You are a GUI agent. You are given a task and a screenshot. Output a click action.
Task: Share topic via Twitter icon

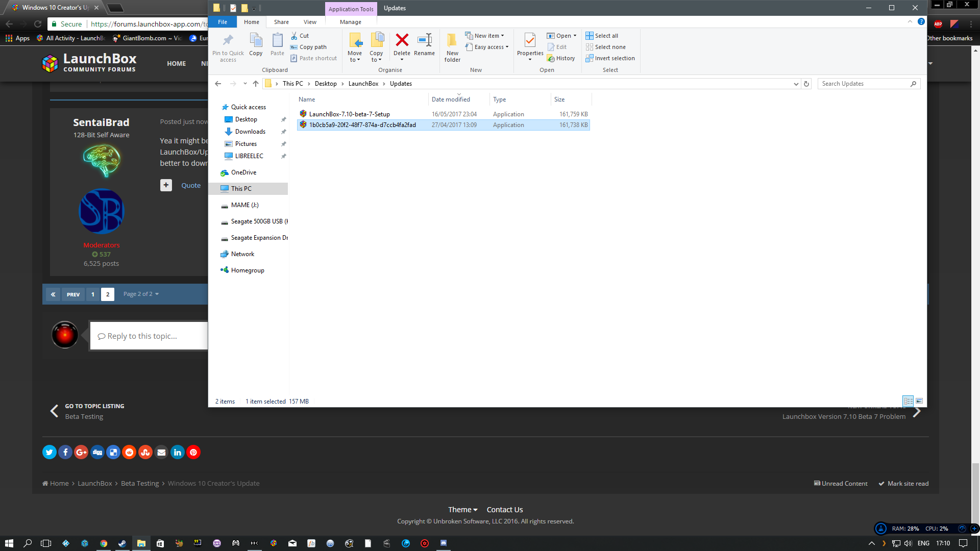pyautogui.click(x=50, y=452)
